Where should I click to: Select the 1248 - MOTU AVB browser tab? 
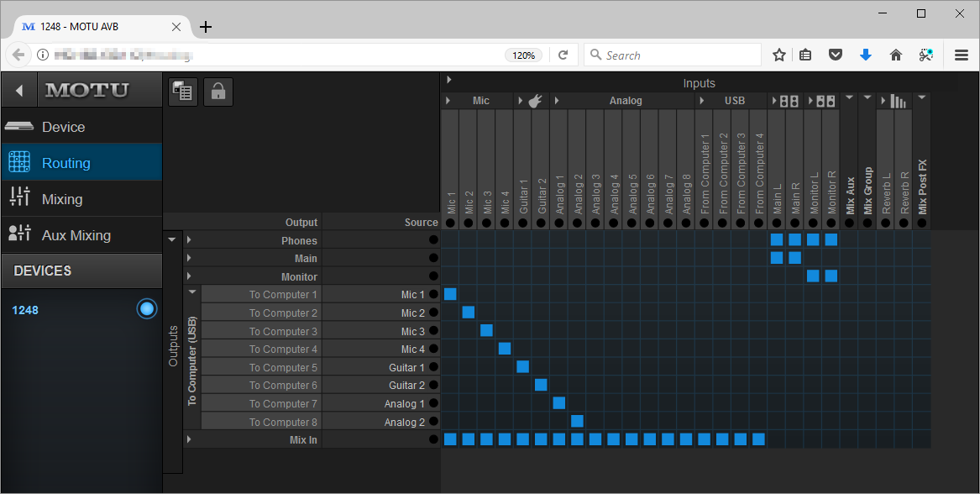102,27
